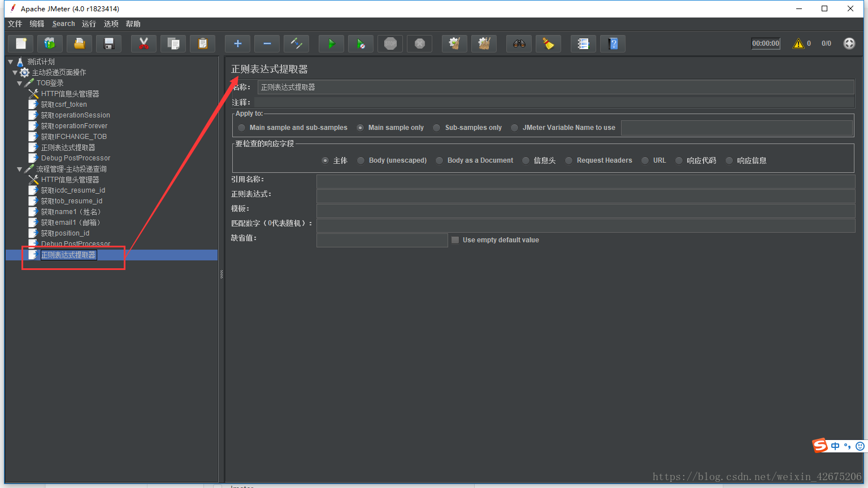Open the 选项 menu
The width and height of the screenshot is (868, 488).
coord(111,24)
